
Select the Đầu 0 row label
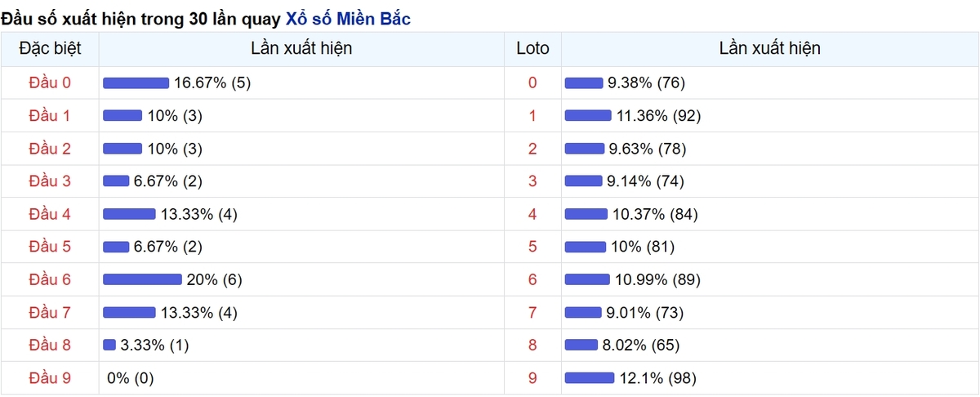[50, 83]
